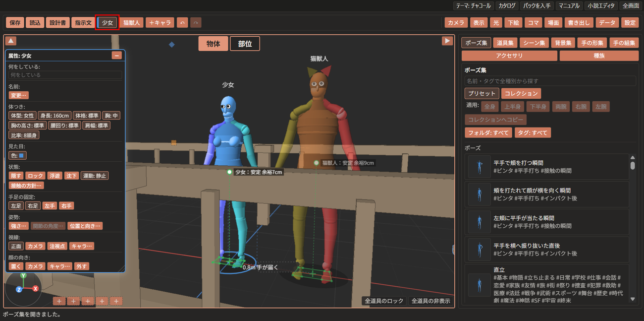
Task: Focus the 名前・タグで全種別から探す search field
Action: tap(550, 81)
